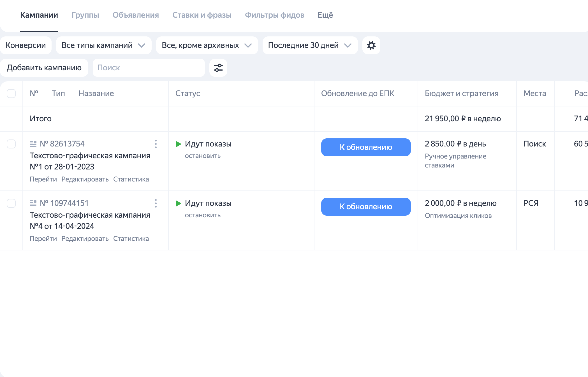The height and width of the screenshot is (377, 588).
Task: Click 'Редактировать' for campaign №1 от 28-01-2023
Action: tap(85, 179)
